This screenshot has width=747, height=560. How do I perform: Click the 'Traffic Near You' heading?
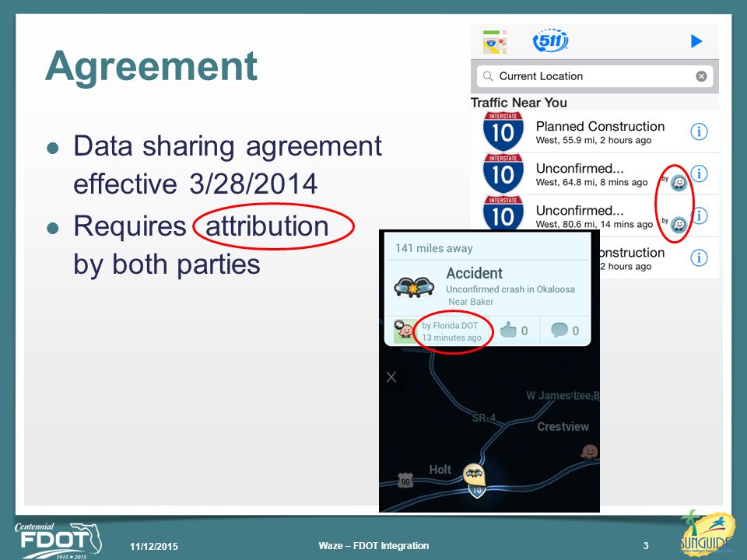[x=519, y=103]
